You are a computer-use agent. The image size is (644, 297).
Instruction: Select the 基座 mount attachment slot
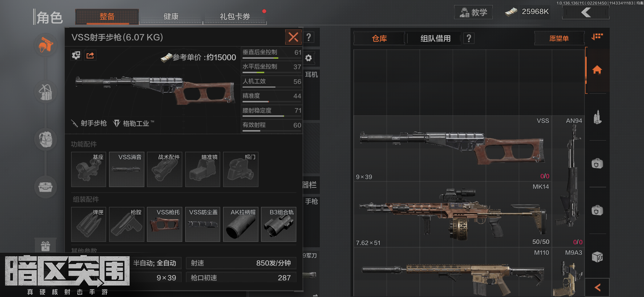pos(88,169)
